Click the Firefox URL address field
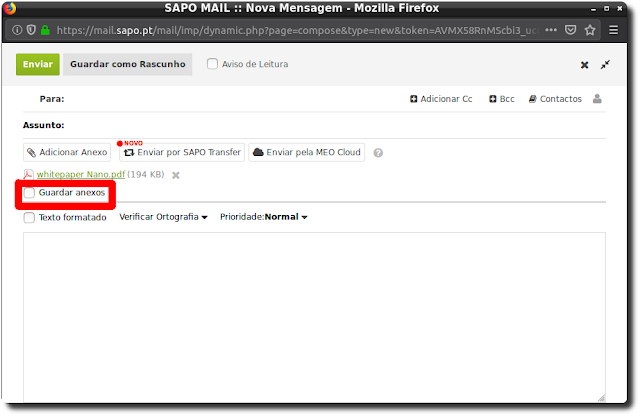Screen dimensions: 640x416 click(x=297, y=30)
